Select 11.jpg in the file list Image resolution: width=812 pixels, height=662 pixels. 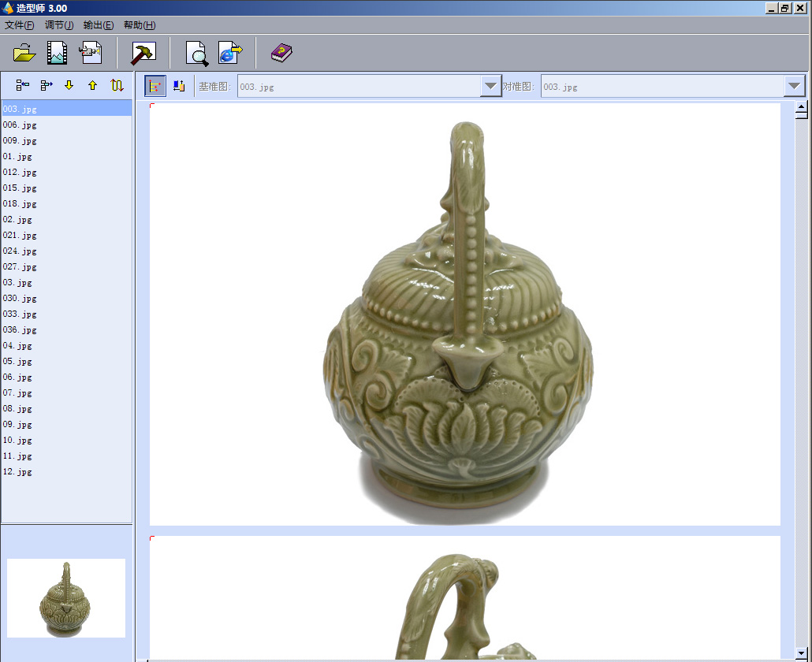pos(67,456)
